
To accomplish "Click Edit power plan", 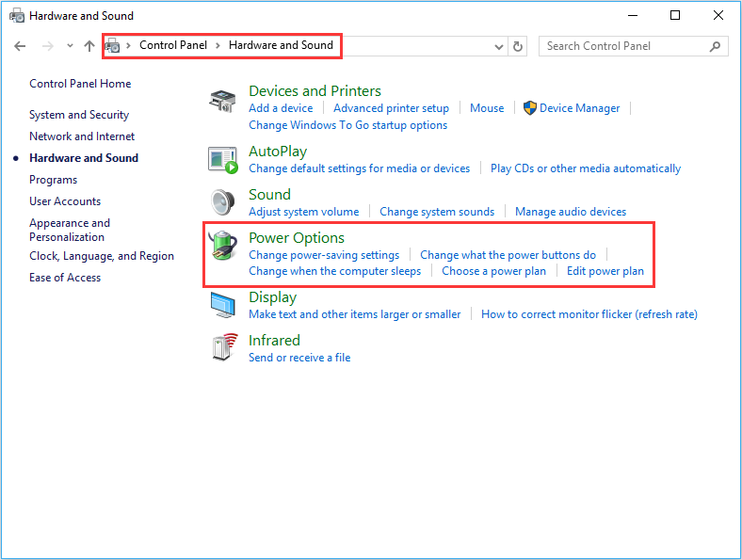I will pyautogui.click(x=605, y=271).
